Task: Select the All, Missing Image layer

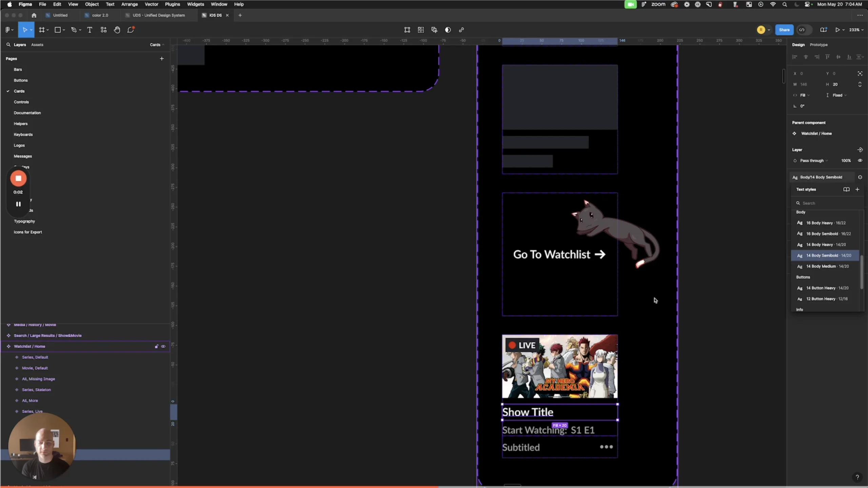Action: tap(38, 379)
